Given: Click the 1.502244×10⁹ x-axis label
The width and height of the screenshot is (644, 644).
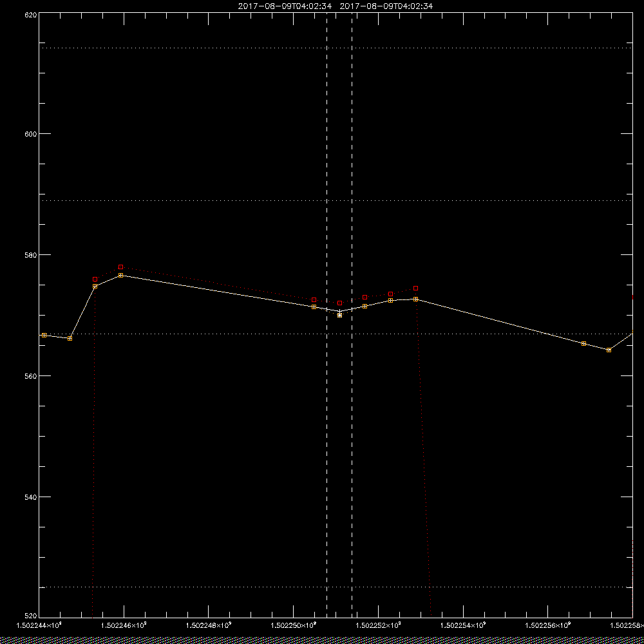Looking at the screenshot, I should point(39,625).
